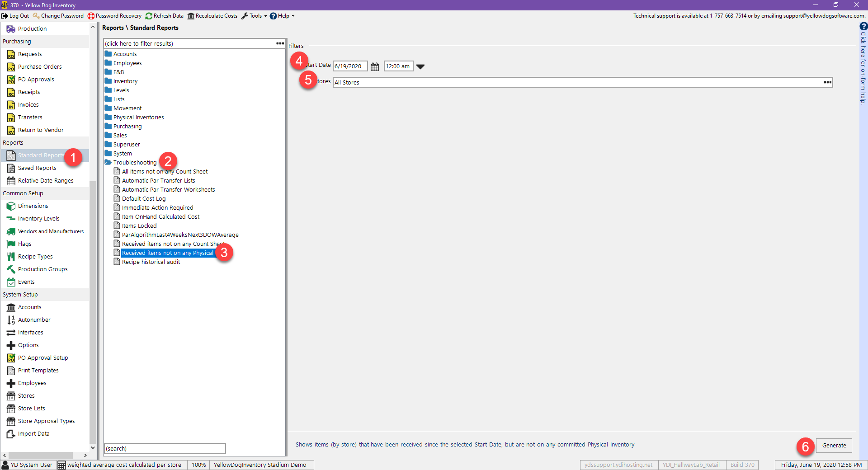The width and height of the screenshot is (868, 470).
Task: Select Item OnHand Calculated Cost report
Action: [160, 216]
